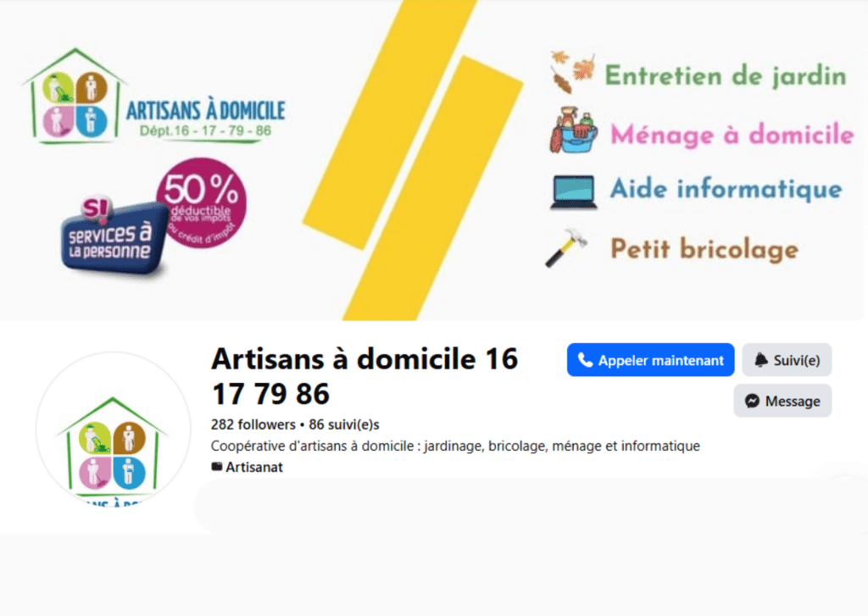Viewport: 868px width, 616px height.
Task: Click the cleaning supplies bucket icon
Action: (x=573, y=130)
